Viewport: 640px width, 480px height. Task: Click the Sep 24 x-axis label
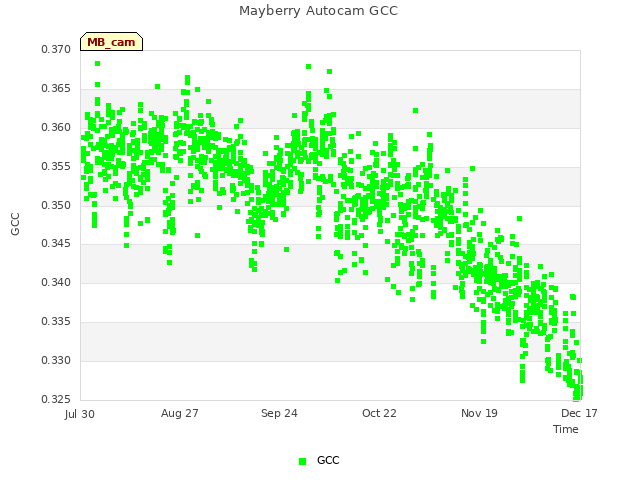pyautogui.click(x=279, y=413)
